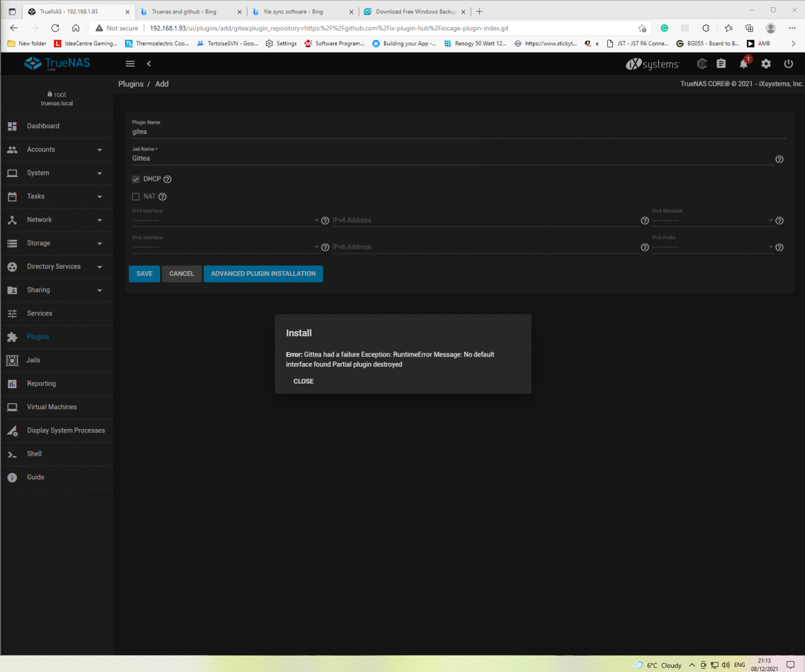Uncheck the DHCP checkbox
This screenshot has width=805, height=672.
[x=135, y=179]
